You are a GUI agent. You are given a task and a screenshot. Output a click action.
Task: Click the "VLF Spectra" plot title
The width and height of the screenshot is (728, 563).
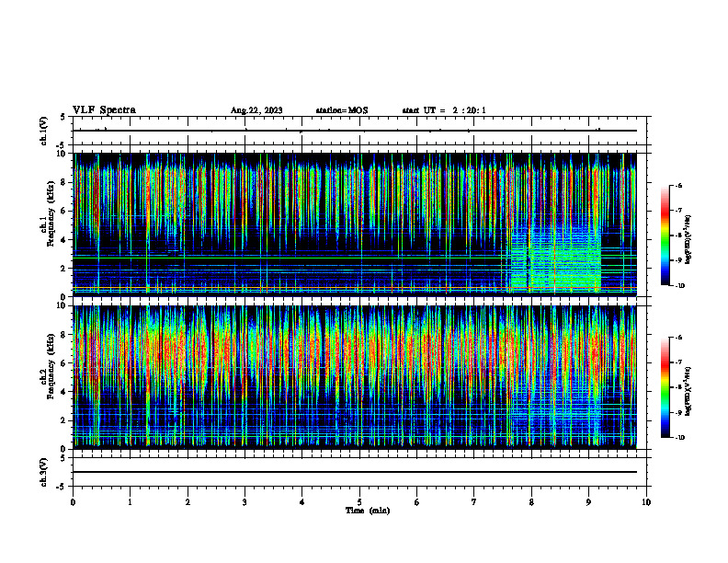pos(104,110)
